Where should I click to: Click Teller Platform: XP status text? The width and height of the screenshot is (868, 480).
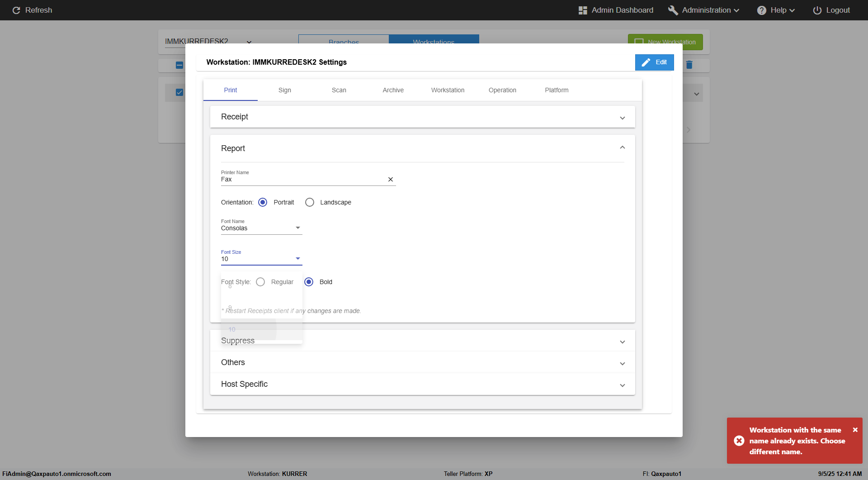[468, 474]
